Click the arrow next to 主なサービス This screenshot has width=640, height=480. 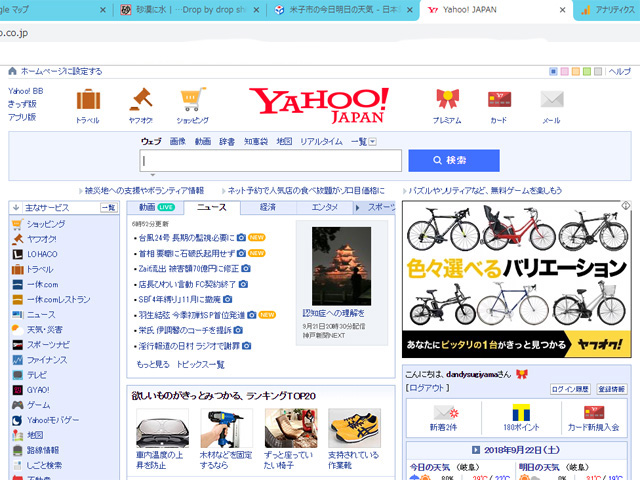click(16, 207)
